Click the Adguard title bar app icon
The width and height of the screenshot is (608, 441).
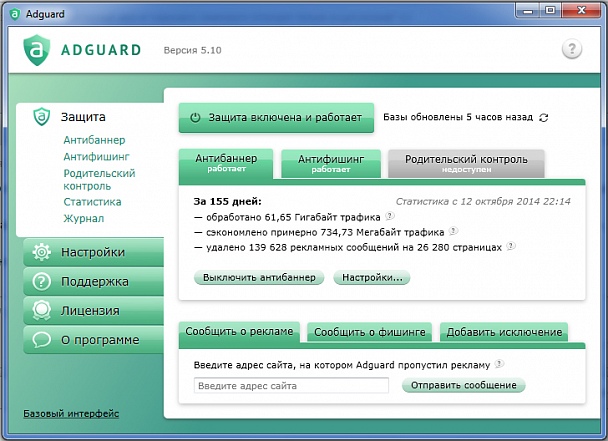pyautogui.click(x=15, y=14)
